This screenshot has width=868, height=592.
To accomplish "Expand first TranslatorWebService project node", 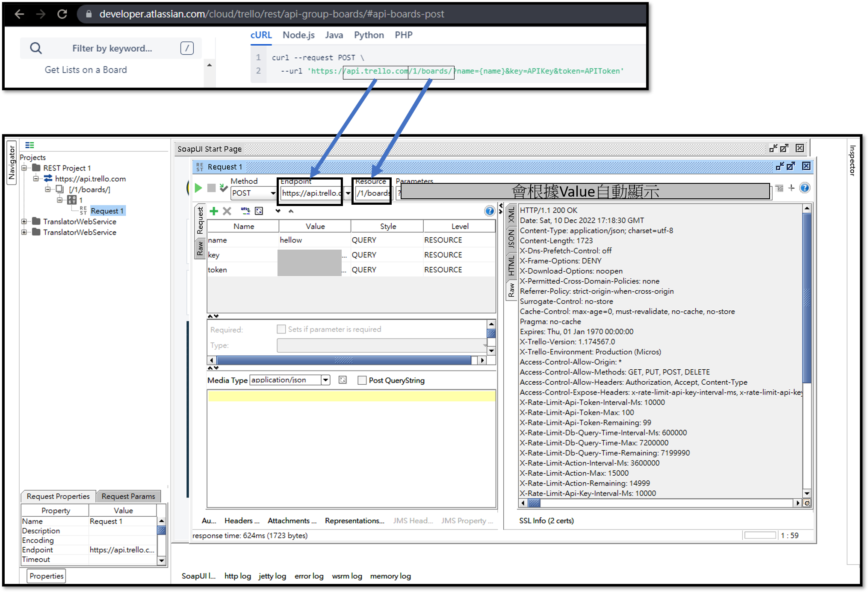I will (24, 221).
